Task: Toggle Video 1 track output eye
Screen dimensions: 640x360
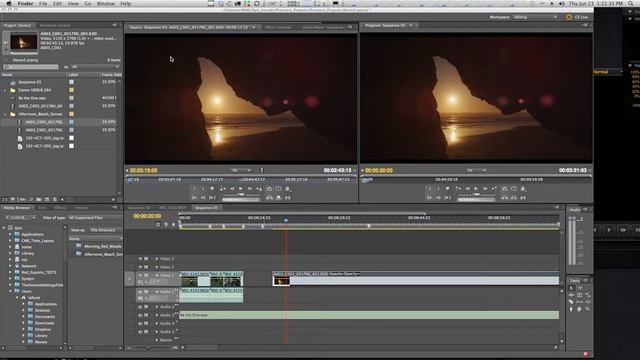Action: 140,276
